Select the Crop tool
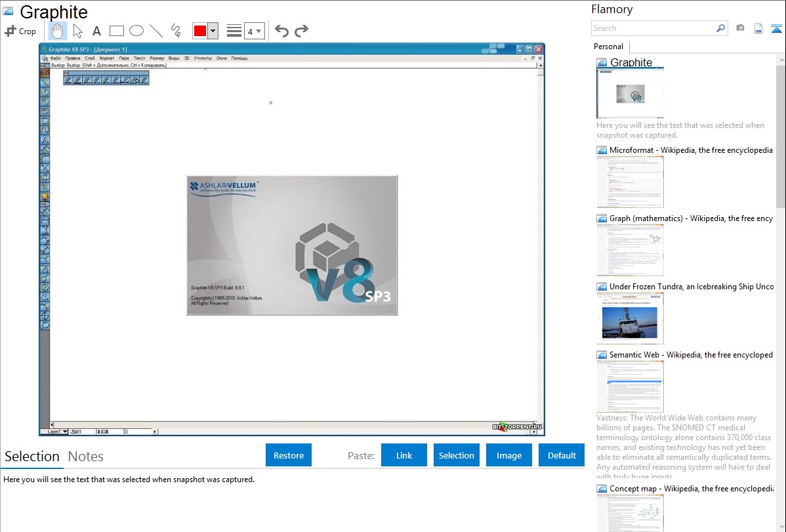786x532 pixels. point(20,31)
